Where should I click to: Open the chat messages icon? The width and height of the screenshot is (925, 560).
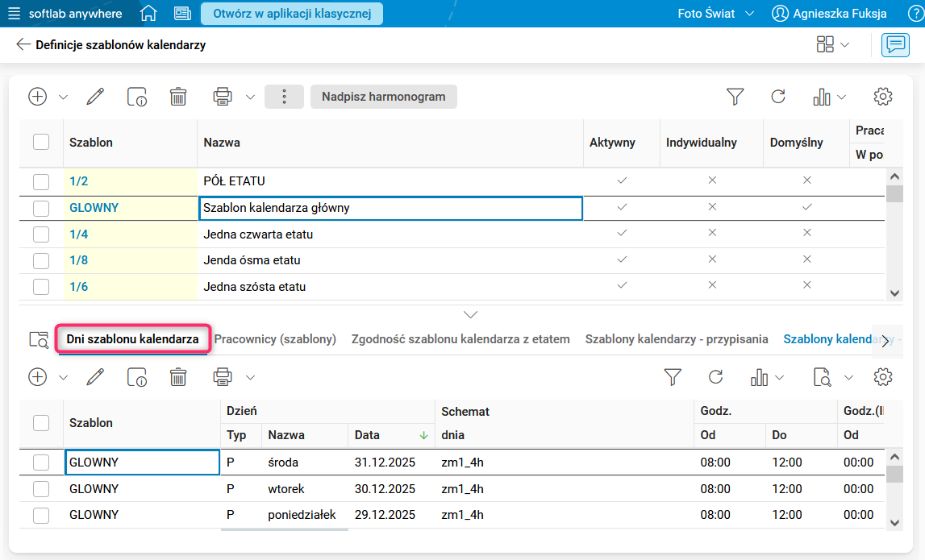point(895,45)
